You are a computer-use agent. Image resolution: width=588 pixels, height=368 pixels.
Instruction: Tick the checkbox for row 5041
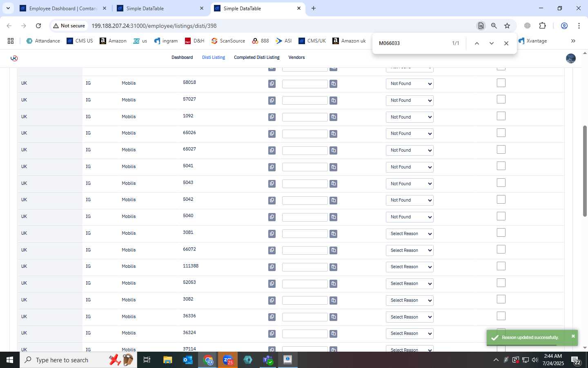coord(501,166)
